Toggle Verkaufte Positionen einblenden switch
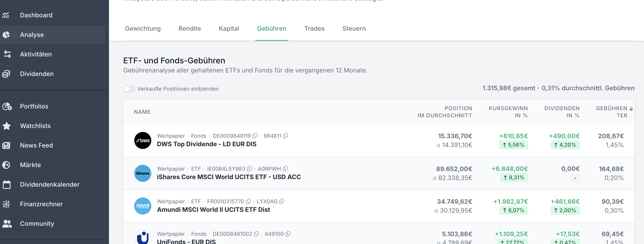 click(129, 89)
